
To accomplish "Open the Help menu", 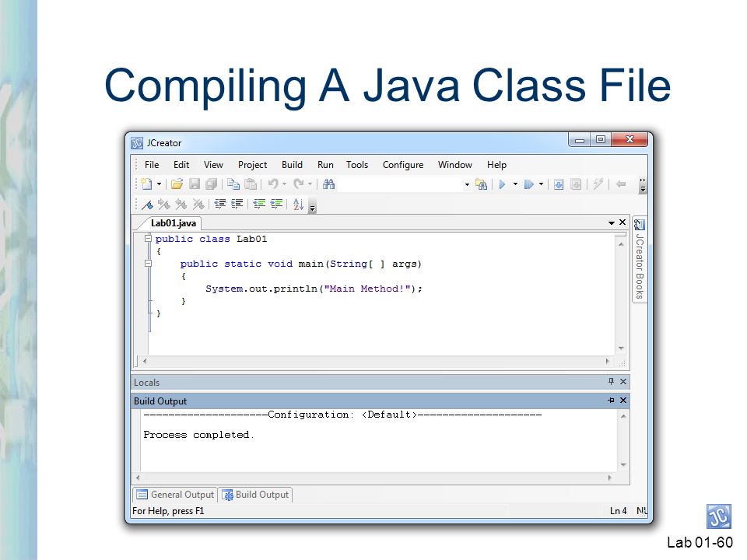I will (x=496, y=165).
